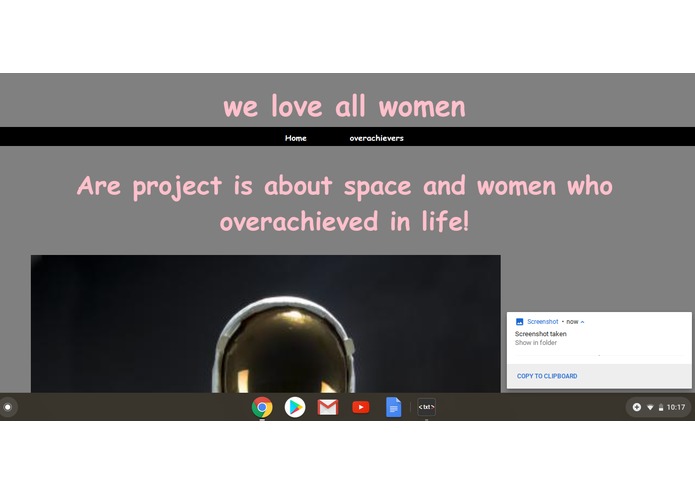Click the Wi-Fi status icon
The image size is (695, 494).
point(650,407)
